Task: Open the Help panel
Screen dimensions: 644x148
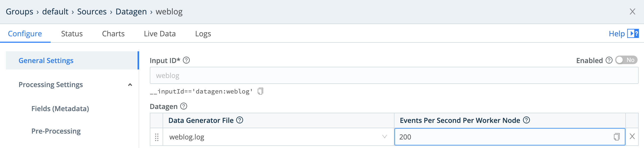Action: pos(623,34)
